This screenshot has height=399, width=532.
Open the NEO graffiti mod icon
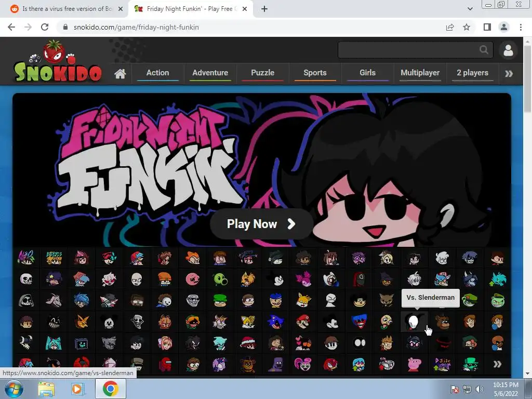[x=26, y=258]
